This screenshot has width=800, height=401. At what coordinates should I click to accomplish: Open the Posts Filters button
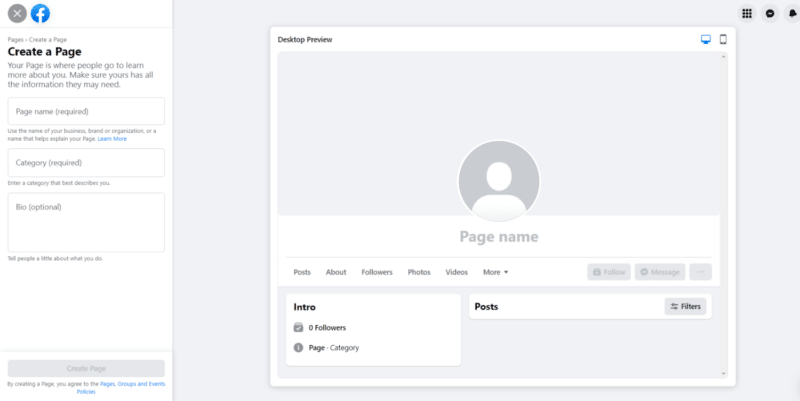(x=685, y=307)
